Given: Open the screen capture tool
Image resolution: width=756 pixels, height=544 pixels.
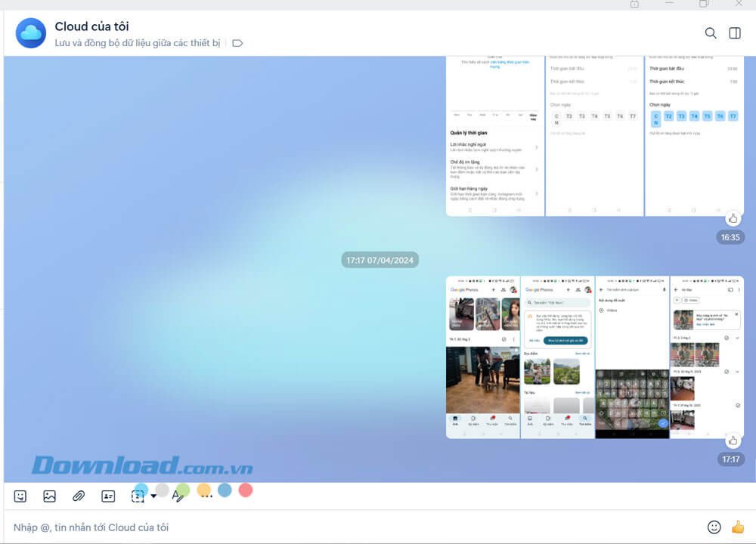Looking at the screenshot, I should click(x=137, y=495).
